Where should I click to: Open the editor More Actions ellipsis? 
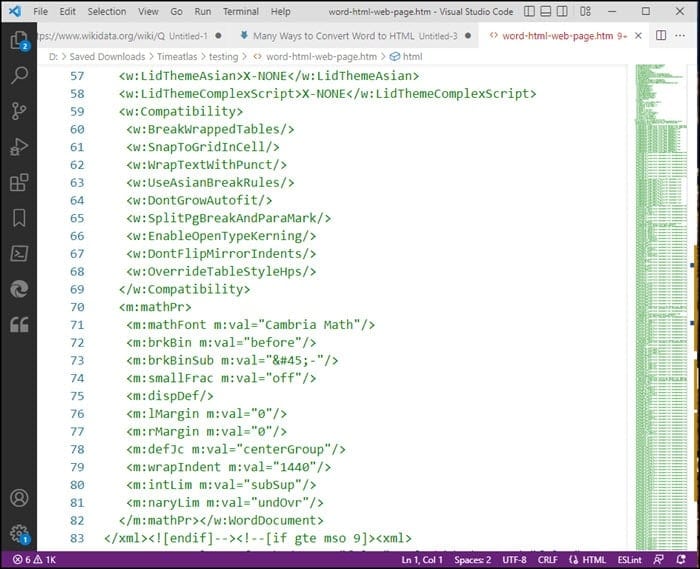pos(680,35)
